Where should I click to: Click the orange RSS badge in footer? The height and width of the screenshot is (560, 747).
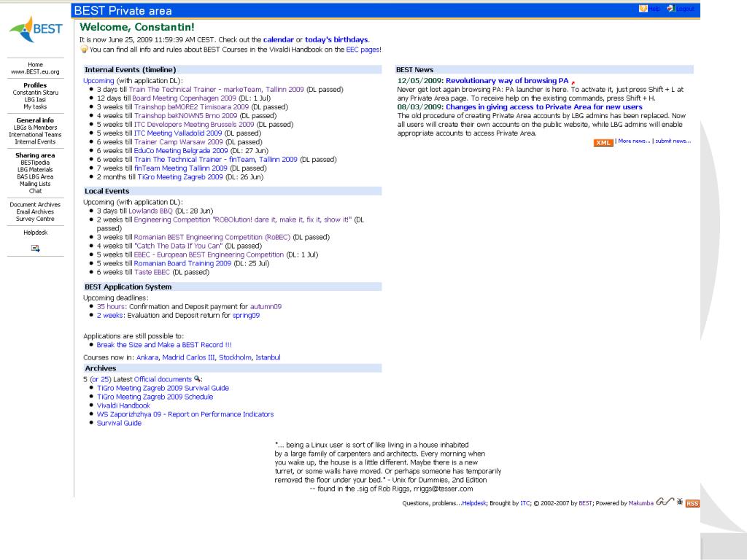[692, 503]
